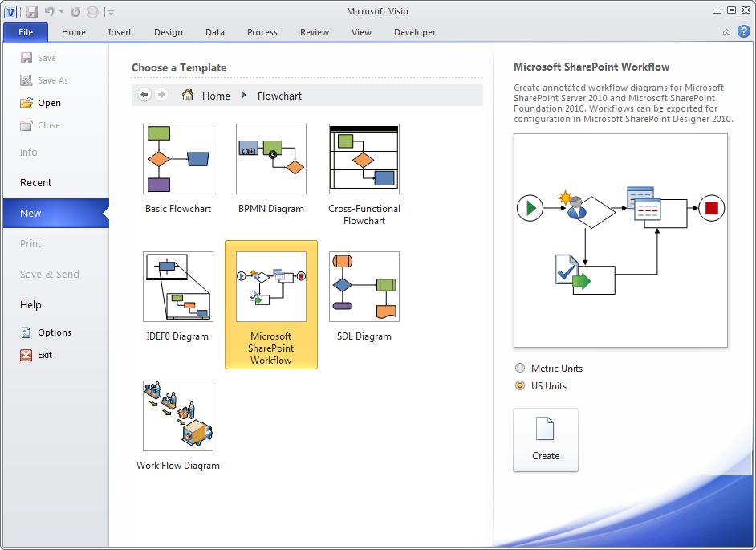Click the Create button

coord(546,439)
